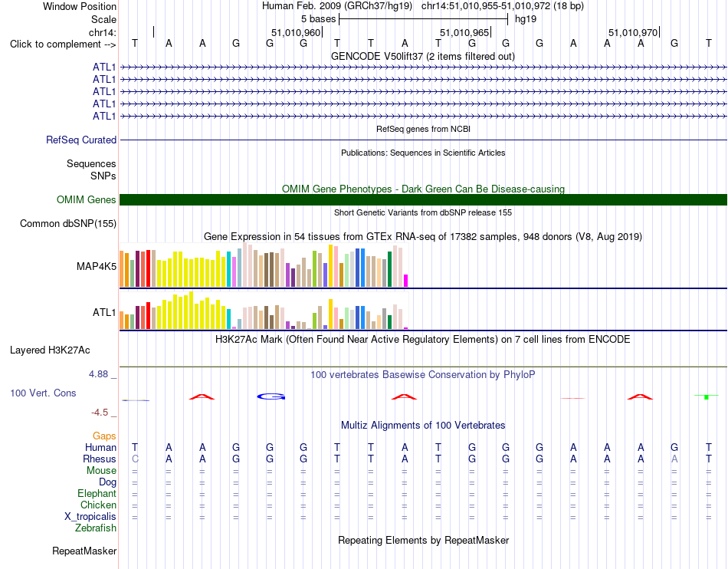The height and width of the screenshot is (569, 728).
Task: Select the ATL1 GTEx expression bar chart
Action: pos(264,311)
